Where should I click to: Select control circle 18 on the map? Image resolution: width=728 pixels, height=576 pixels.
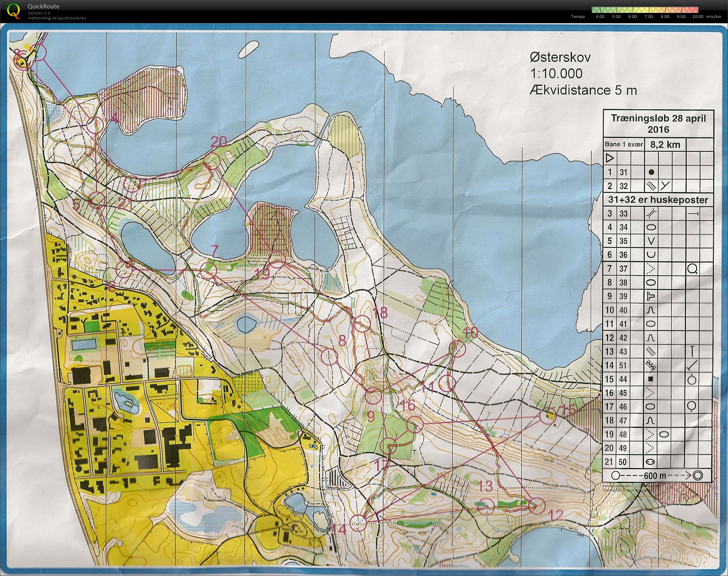[362, 324]
